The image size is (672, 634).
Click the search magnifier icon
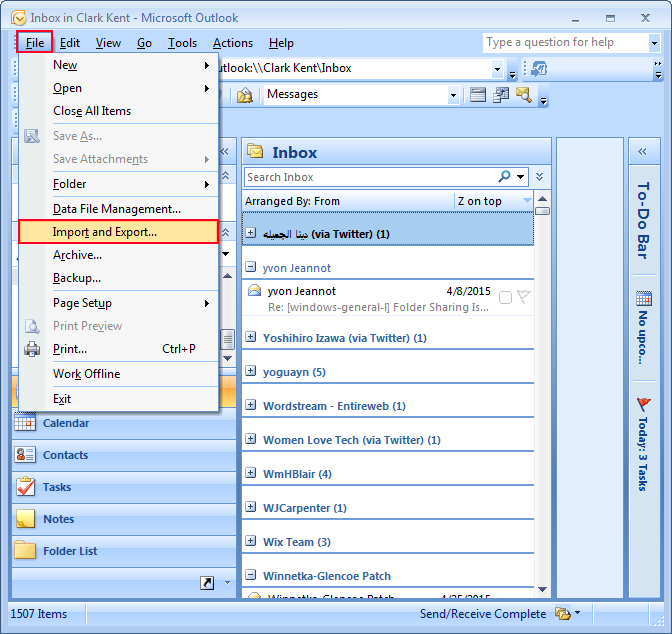point(505,176)
